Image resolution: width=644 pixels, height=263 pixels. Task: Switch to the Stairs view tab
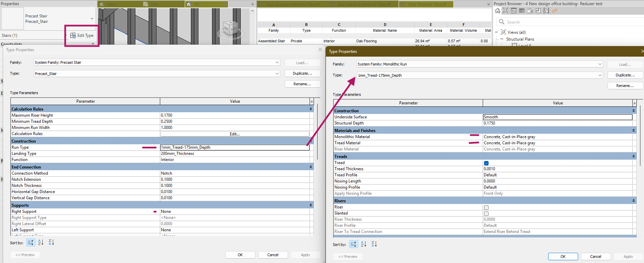(x=119, y=4)
